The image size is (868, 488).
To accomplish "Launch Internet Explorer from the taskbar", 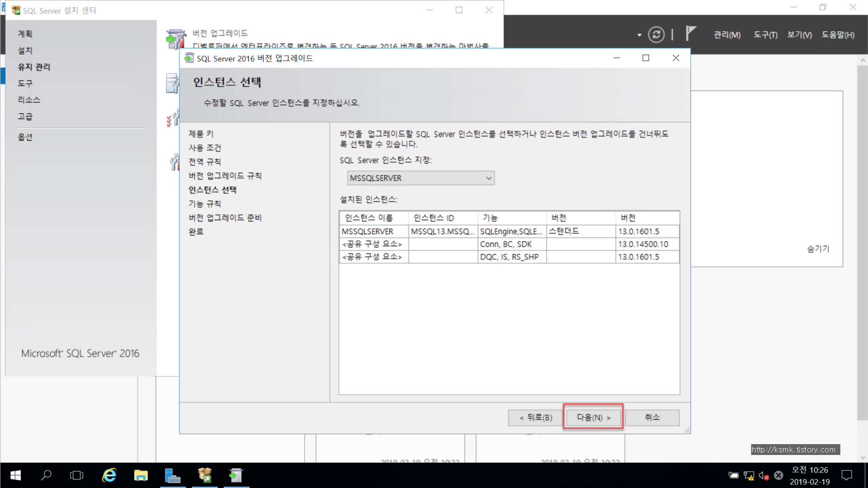I will (109, 475).
